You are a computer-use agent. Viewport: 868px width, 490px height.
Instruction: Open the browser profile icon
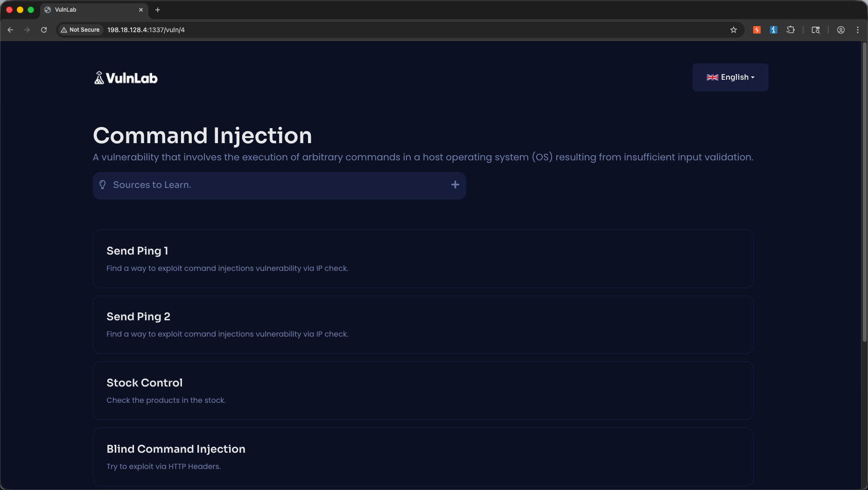841,30
